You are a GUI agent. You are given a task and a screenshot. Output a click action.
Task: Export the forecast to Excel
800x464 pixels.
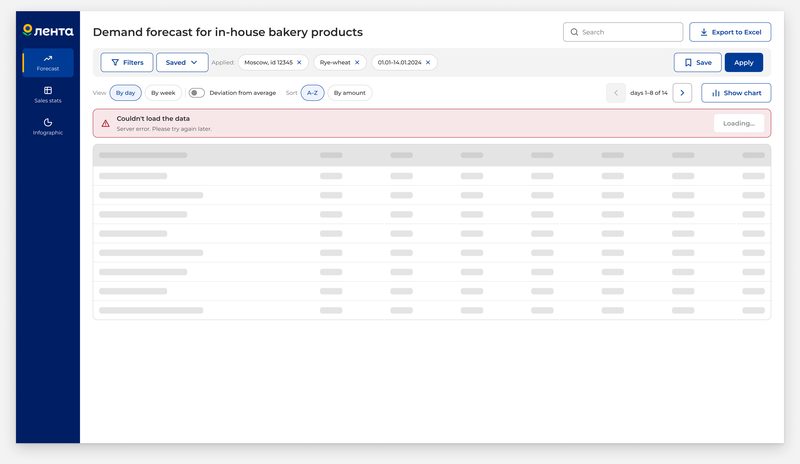click(x=730, y=32)
